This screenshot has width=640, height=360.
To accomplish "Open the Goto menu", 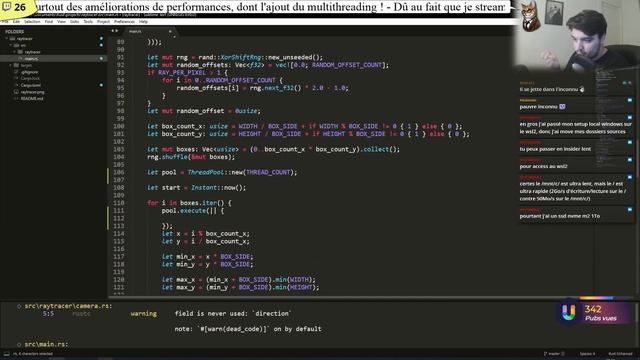I will pyautogui.click(x=74, y=22).
